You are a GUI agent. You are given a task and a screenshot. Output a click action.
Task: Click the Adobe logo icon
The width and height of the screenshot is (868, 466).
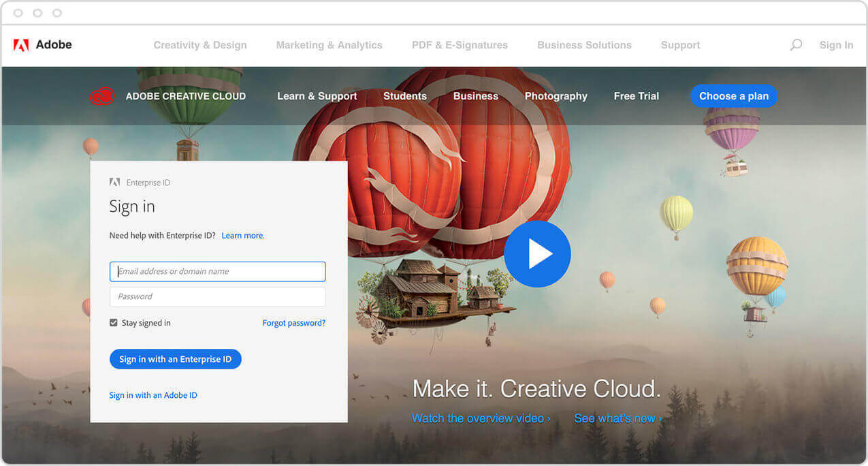[x=21, y=45]
